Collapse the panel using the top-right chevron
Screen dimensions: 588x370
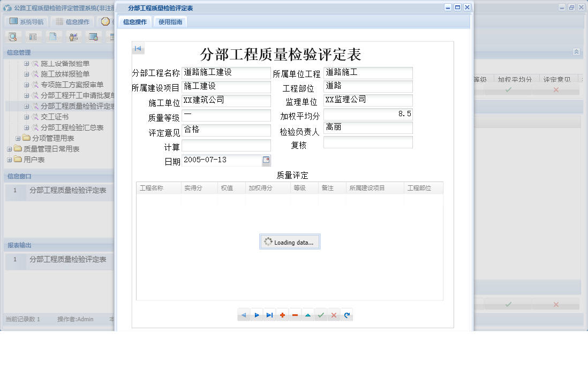(x=577, y=52)
